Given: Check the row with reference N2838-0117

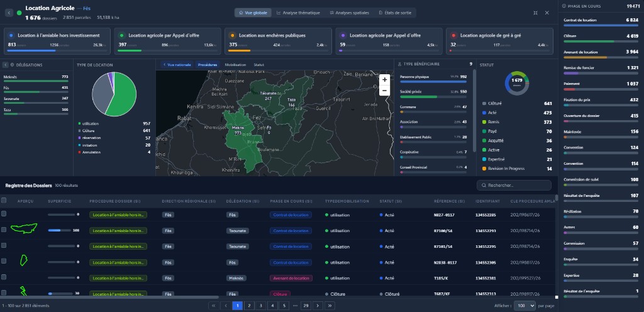Looking at the screenshot, I should point(4,261).
